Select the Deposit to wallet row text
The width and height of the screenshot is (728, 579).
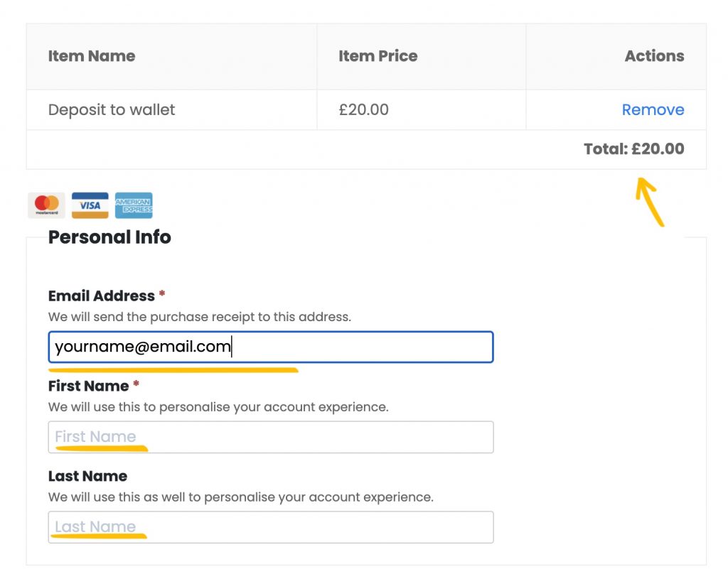click(112, 110)
